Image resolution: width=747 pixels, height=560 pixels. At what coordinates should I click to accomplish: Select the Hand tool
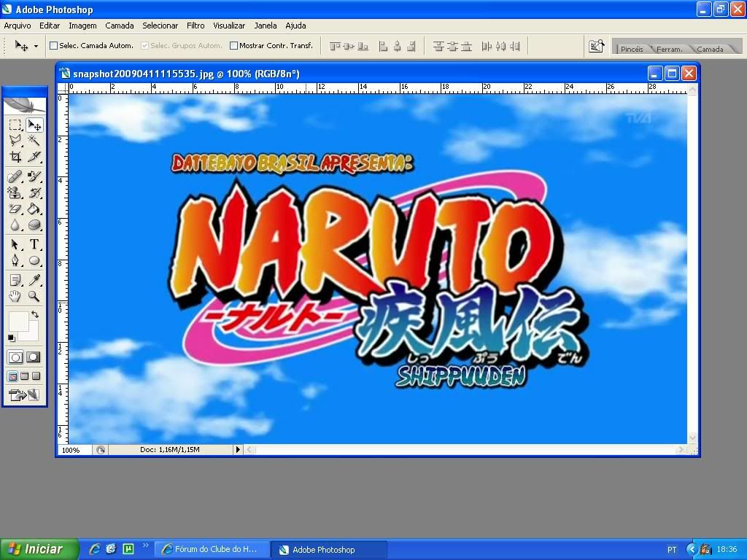pyautogui.click(x=15, y=296)
